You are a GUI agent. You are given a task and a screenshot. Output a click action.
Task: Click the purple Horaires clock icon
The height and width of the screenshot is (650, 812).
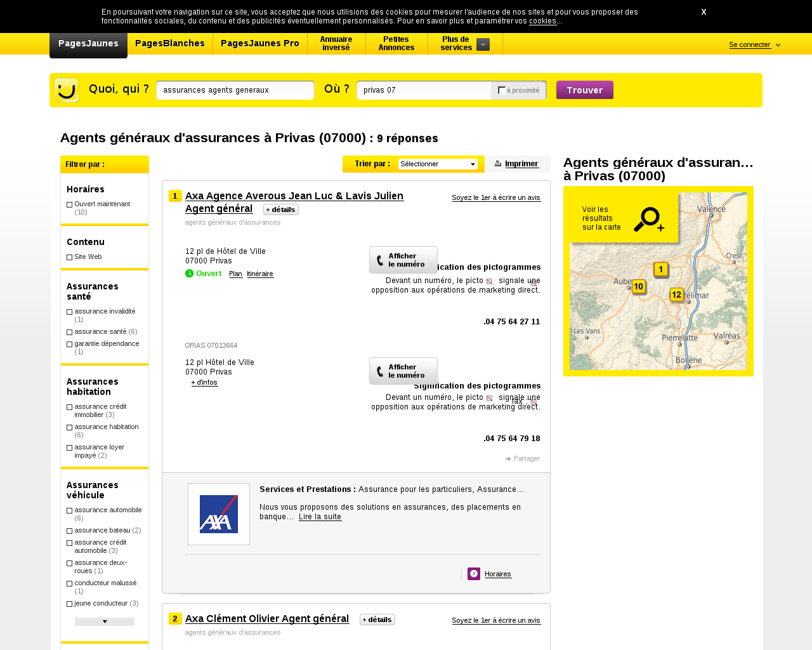click(x=474, y=574)
